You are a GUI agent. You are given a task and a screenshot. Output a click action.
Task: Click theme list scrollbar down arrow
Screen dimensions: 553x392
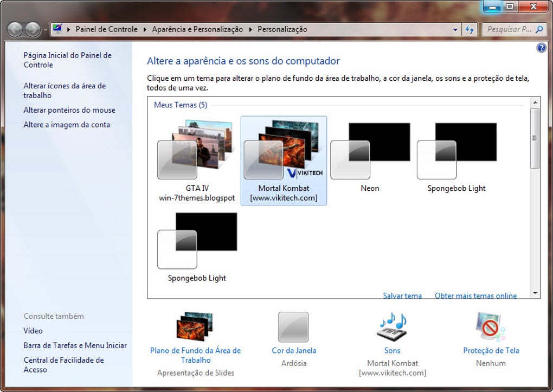click(535, 293)
